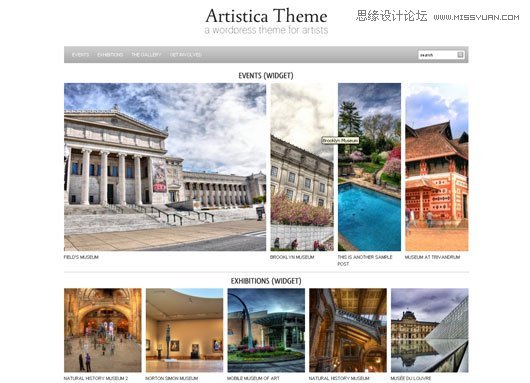Click the Brooklyn Museum caption link
This screenshot has height=383, width=530.
click(x=292, y=257)
